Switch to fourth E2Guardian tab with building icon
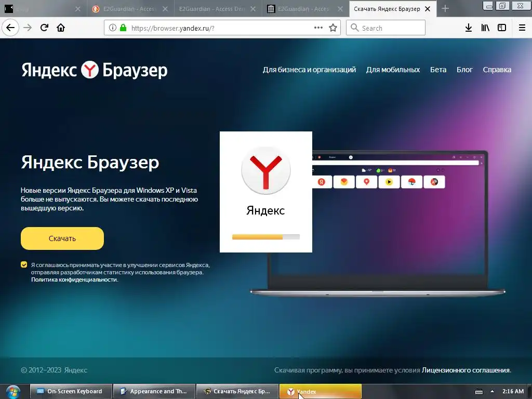This screenshot has height=399, width=532. (x=305, y=9)
